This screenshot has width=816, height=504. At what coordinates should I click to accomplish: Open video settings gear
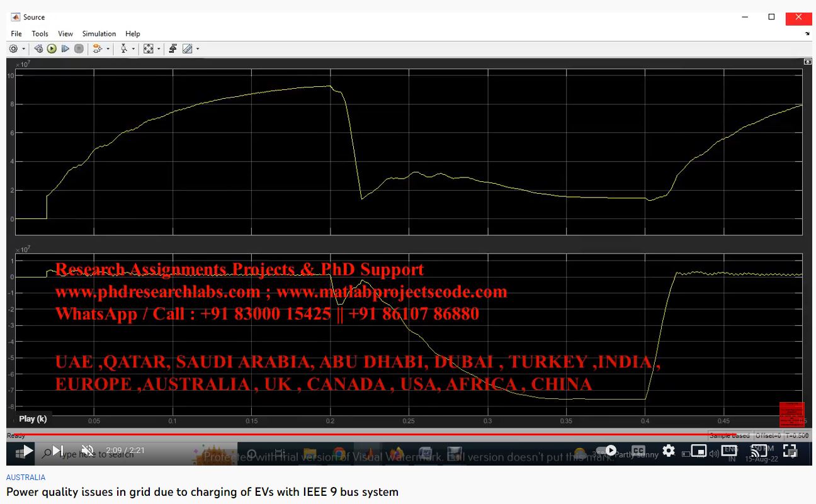(x=669, y=451)
